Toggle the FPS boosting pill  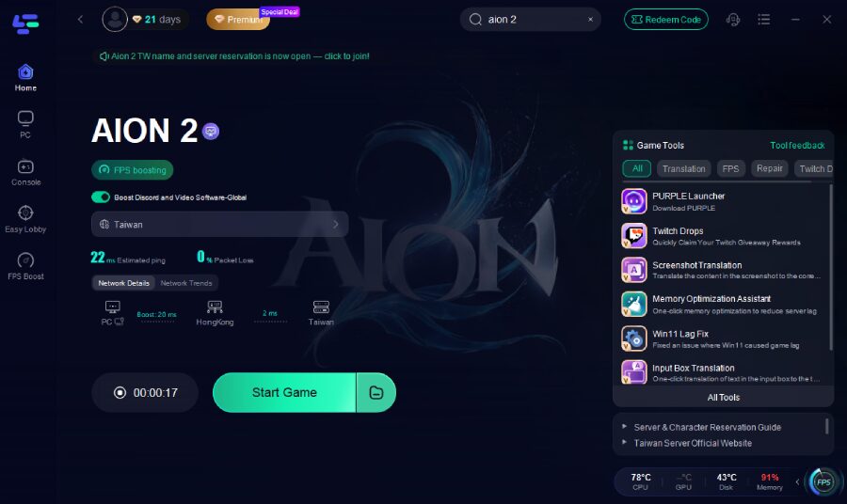[133, 170]
